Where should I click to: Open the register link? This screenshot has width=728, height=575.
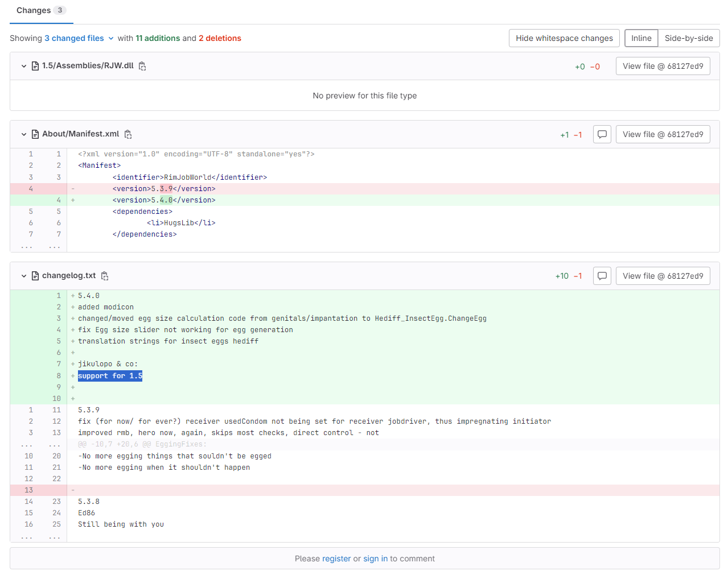tap(336, 559)
